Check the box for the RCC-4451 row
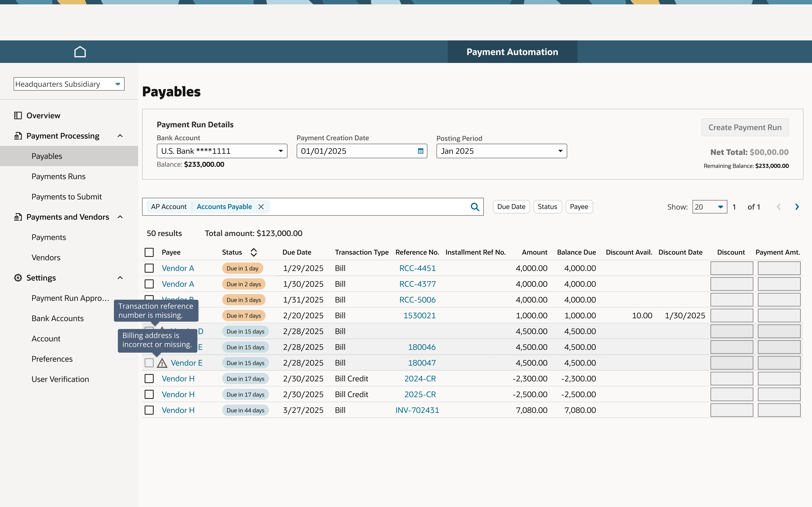812x507 pixels. click(149, 268)
